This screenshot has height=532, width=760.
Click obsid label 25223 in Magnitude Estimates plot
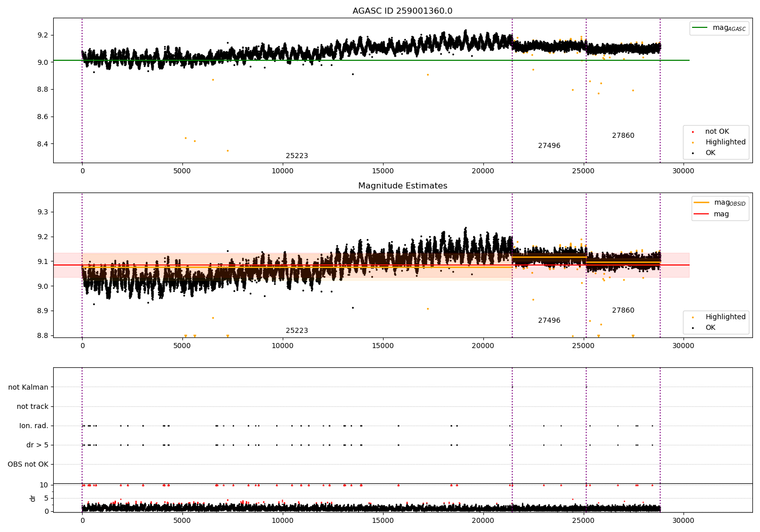[297, 331]
